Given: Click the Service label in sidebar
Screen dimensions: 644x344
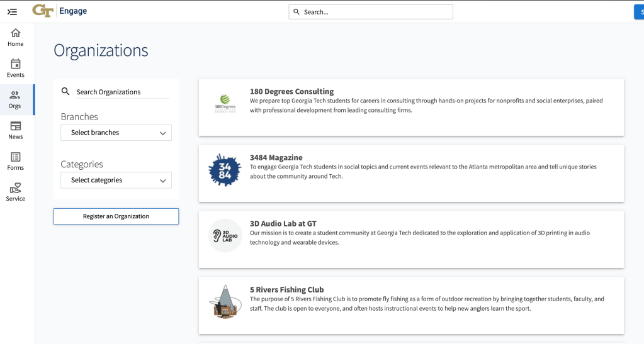Looking at the screenshot, I should pos(16,199).
